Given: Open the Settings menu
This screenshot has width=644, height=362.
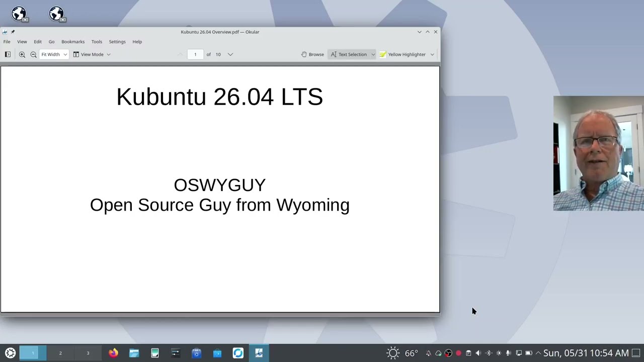Looking at the screenshot, I should (x=117, y=42).
